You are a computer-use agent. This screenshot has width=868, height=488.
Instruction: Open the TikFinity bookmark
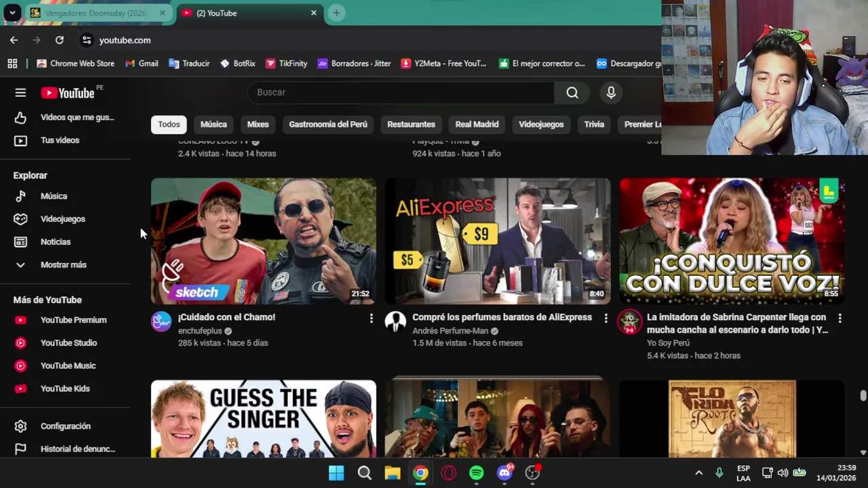click(286, 63)
